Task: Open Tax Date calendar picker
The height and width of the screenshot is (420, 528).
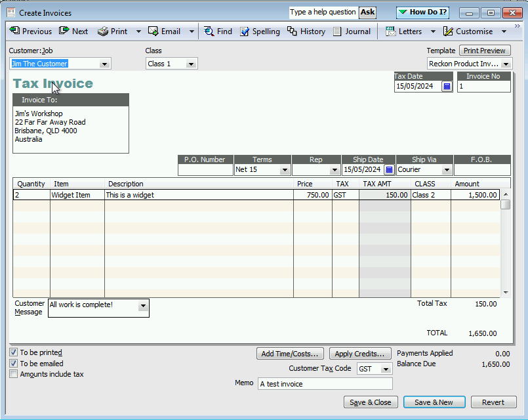Action: click(x=447, y=87)
